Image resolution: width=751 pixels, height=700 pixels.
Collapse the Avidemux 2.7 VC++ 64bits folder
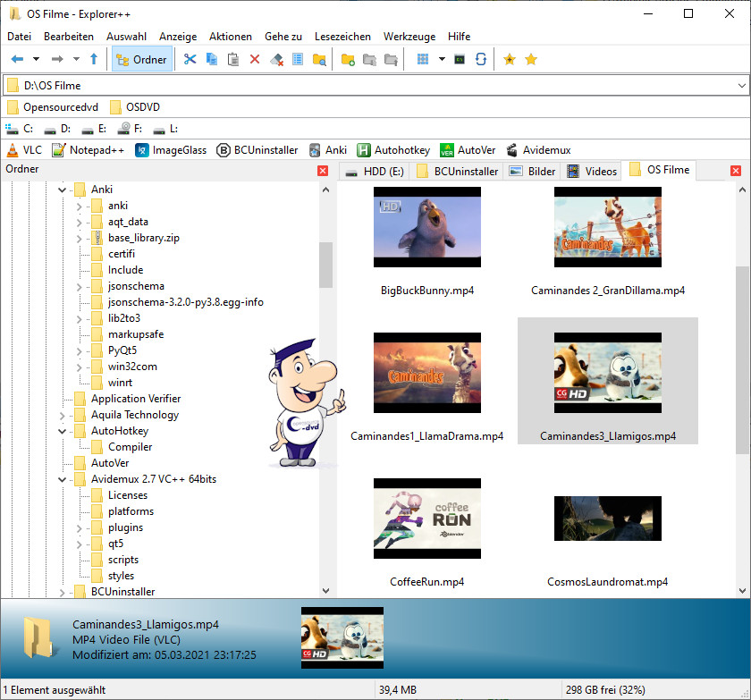(x=63, y=479)
